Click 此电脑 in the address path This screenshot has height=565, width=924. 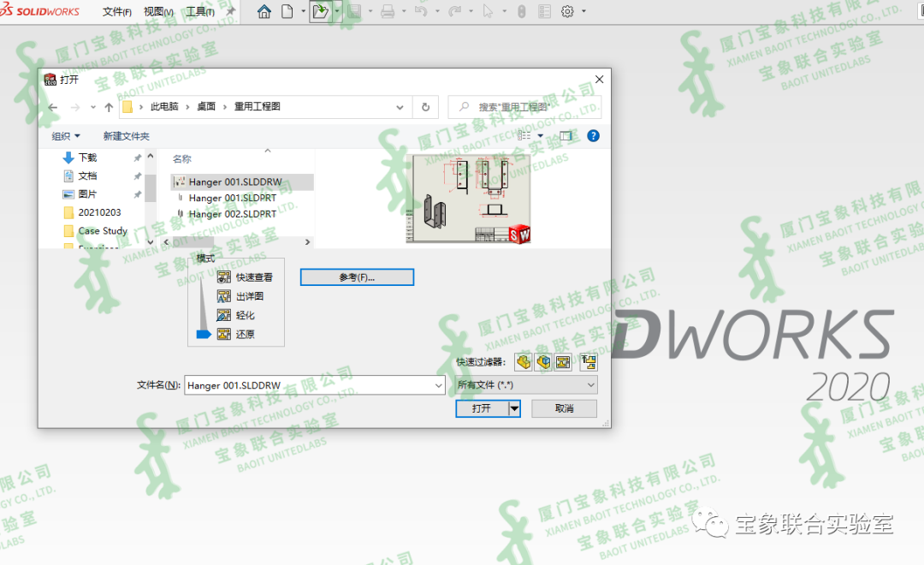pos(164,107)
